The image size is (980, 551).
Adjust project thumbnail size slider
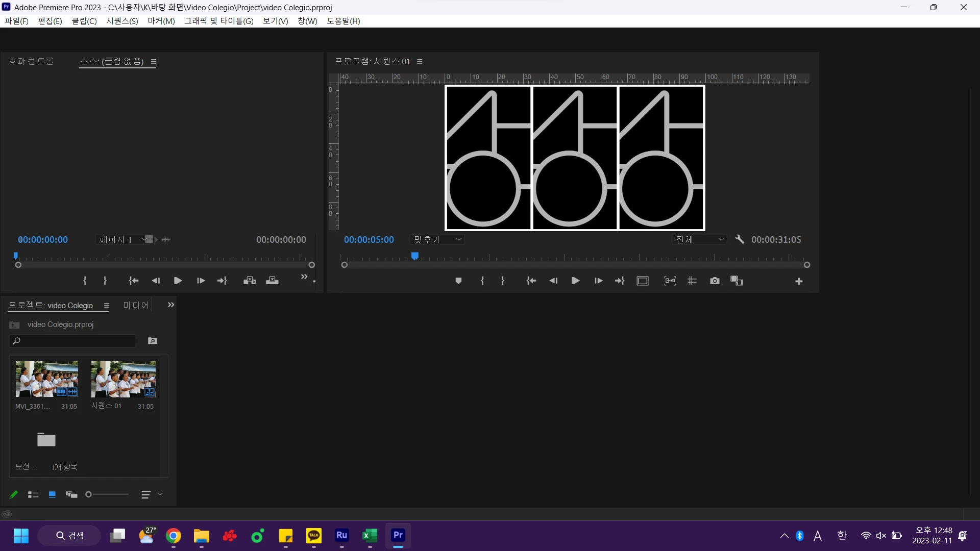tap(89, 494)
